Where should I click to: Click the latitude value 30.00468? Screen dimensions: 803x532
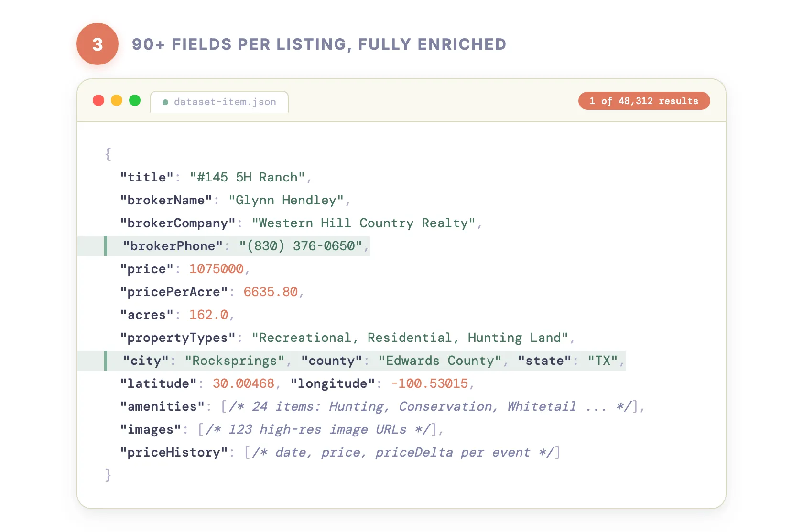242,383
